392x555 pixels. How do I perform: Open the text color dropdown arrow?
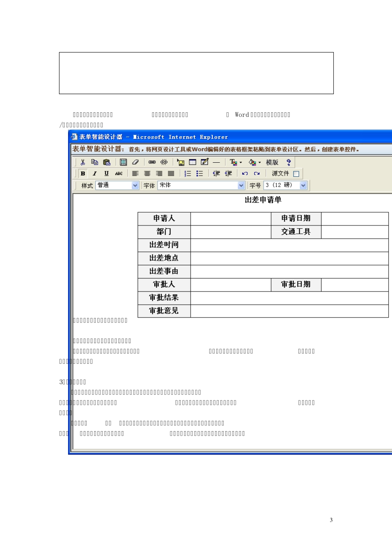(241, 162)
